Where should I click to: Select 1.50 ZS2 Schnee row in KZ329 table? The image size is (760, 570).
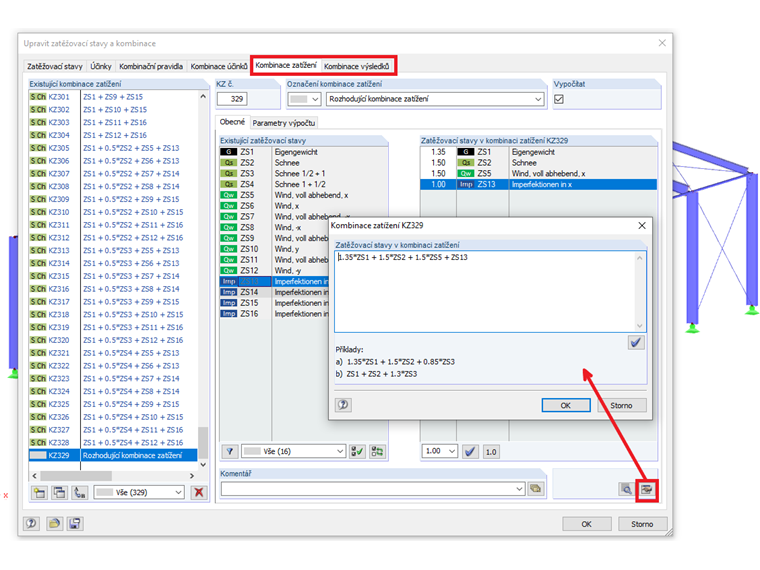pyautogui.click(x=538, y=163)
